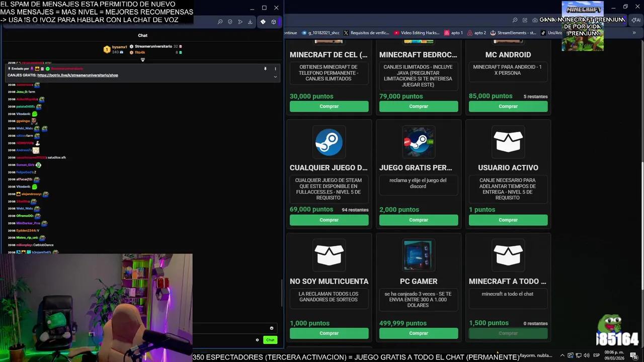Buy USUARIO ACTIVO for 1 puntos

[508, 220]
